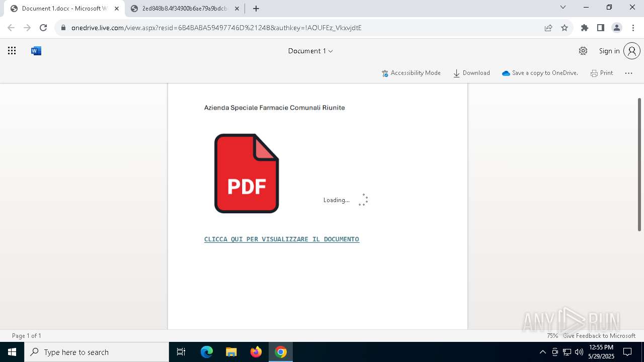644x362 pixels.
Task: Click the CLICCA QUI PER VISUALIZZARE IL DOCUMENTO link
Action: [x=282, y=239]
